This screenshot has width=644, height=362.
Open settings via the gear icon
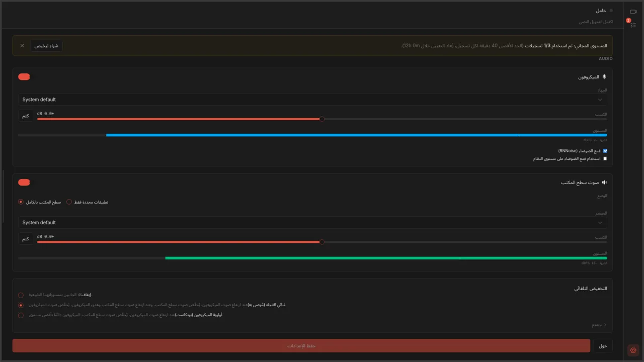[633, 350]
